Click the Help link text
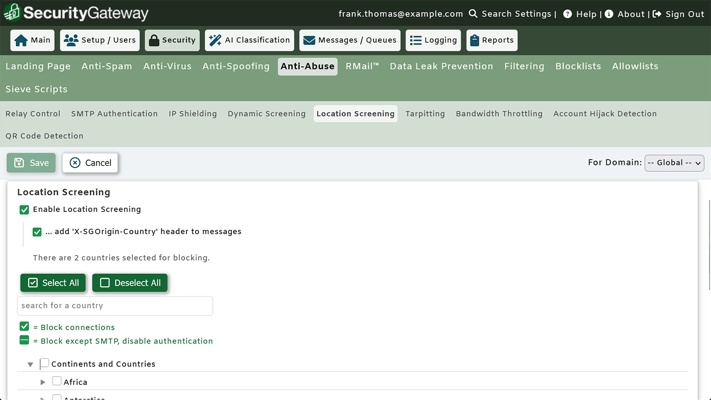The image size is (711, 400). coord(586,14)
